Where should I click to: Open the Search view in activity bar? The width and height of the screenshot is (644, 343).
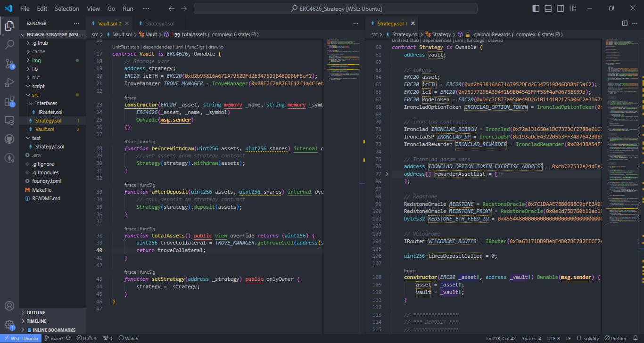click(x=9, y=45)
